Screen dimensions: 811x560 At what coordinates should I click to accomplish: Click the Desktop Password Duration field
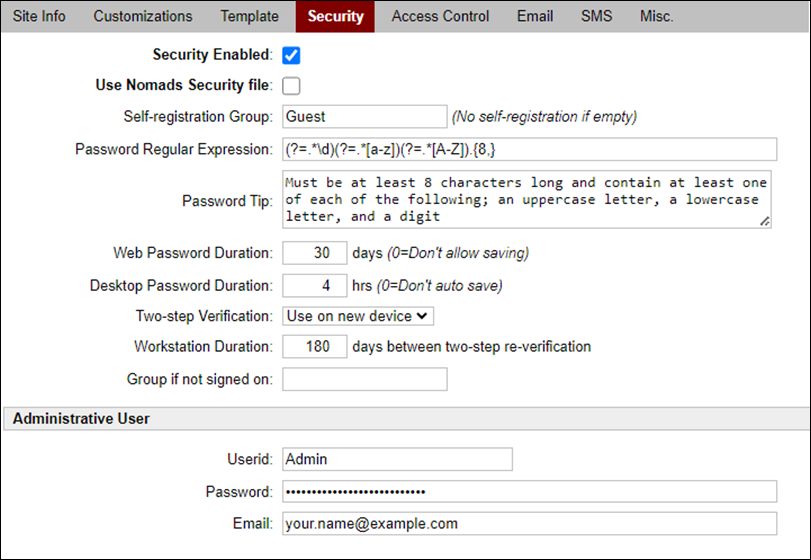(x=315, y=285)
